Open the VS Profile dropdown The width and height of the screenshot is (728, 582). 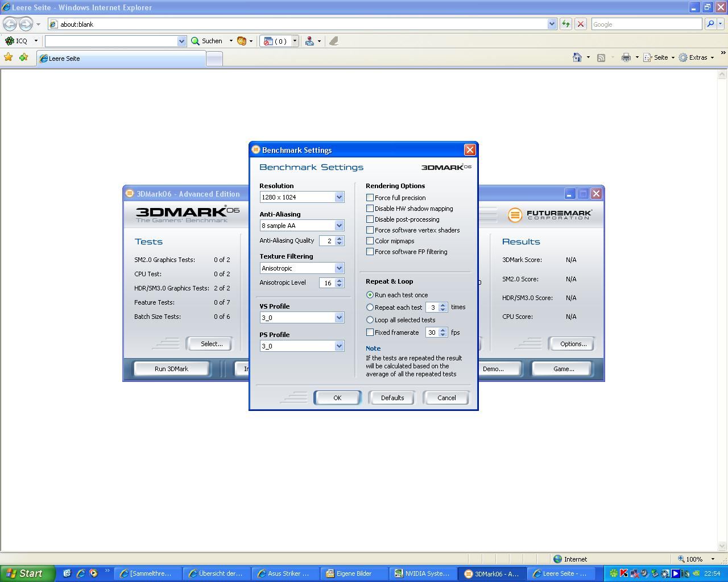tap(339, 317)
